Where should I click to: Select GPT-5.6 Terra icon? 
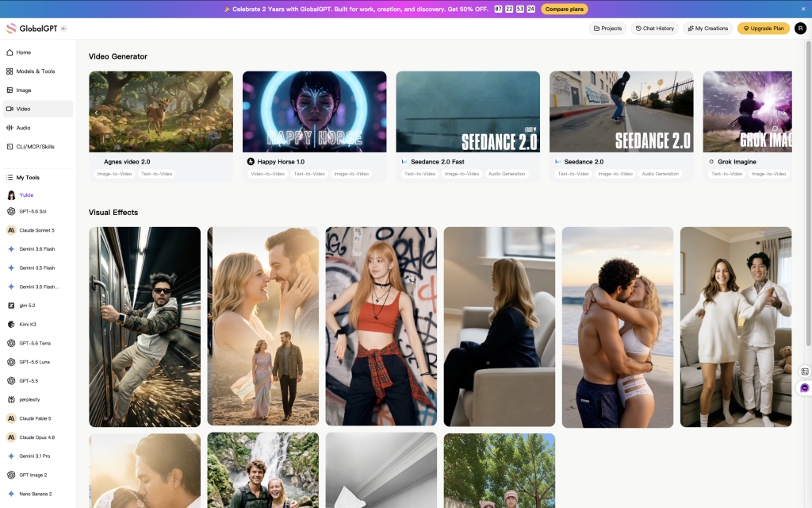[11, 343]
